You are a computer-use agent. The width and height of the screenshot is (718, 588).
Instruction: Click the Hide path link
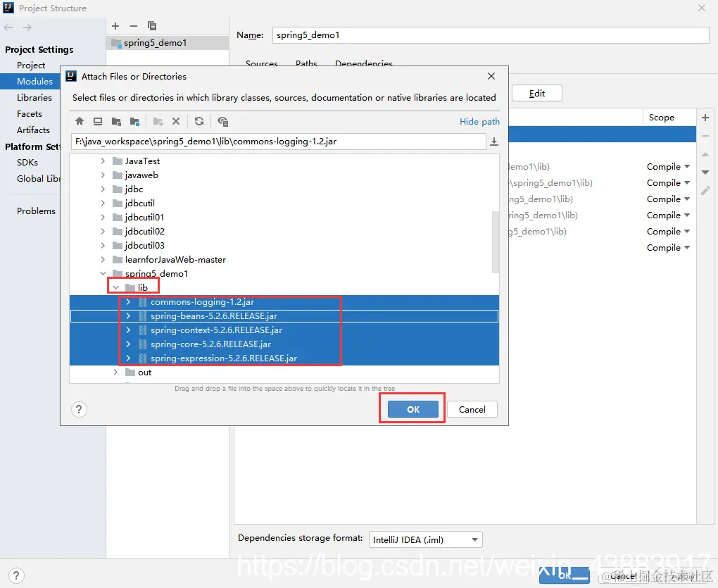pyautogui.click(x=479, y=121)
